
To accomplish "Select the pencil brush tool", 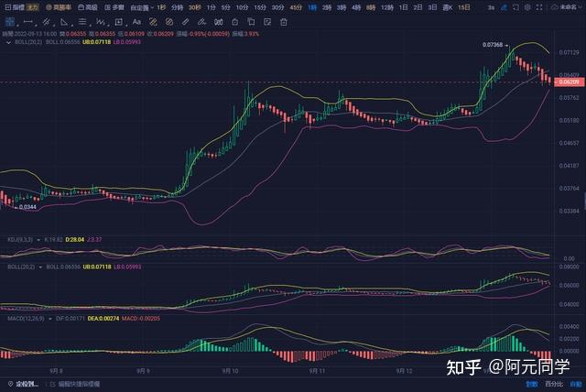I will pos(201,22).
